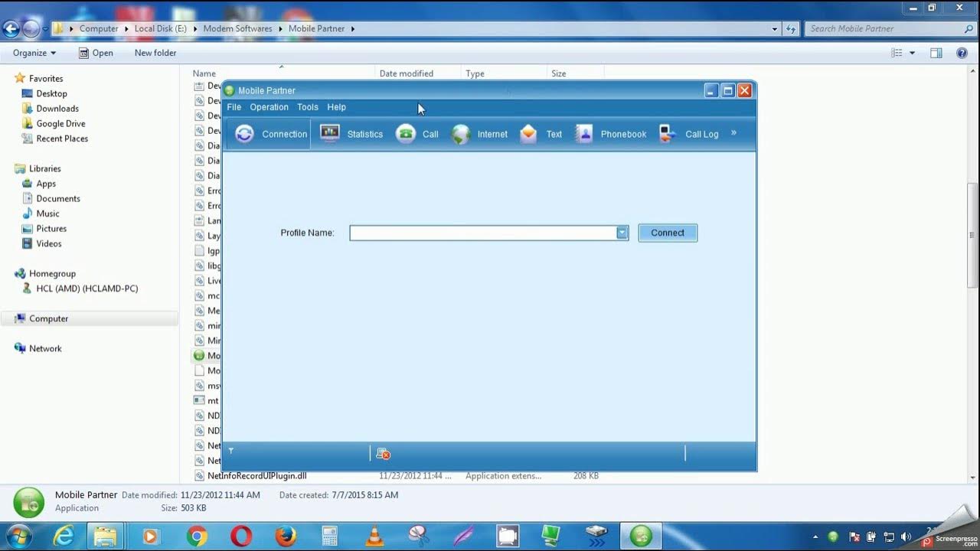Open the view options dropdown arrow
Image resolution: width=980 pixels, height=551 pixels.
click(912, 53)
